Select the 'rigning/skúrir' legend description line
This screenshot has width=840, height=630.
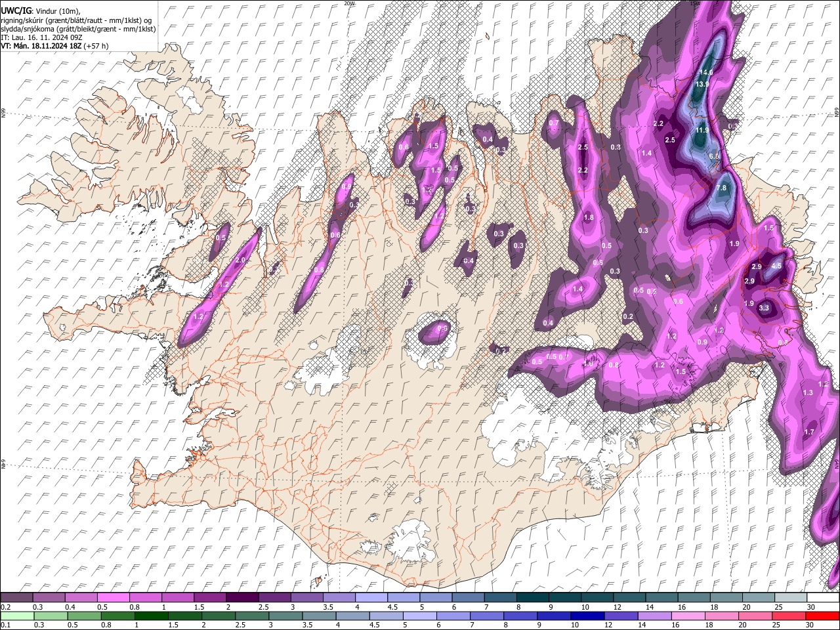[76, 20]
